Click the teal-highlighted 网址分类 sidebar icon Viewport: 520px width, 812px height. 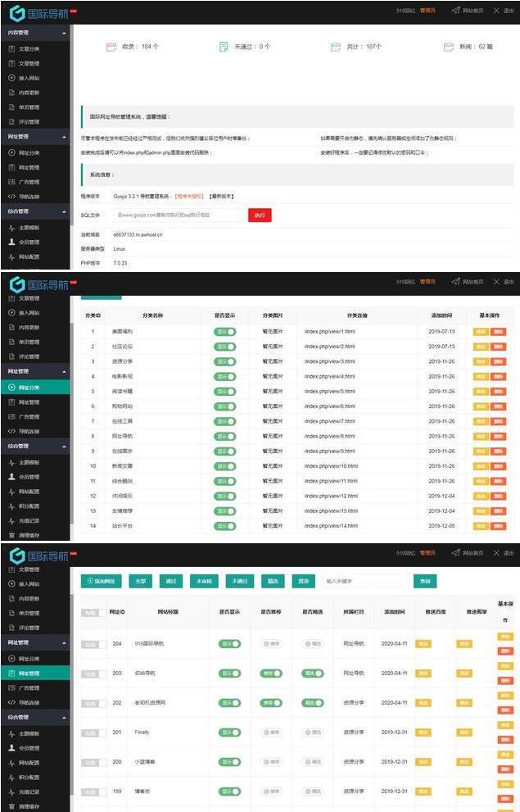[x=11, y=387]
